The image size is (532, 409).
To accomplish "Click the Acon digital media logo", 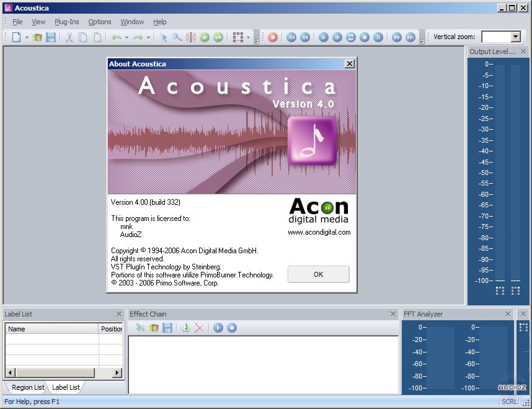I will coord(319,211).
